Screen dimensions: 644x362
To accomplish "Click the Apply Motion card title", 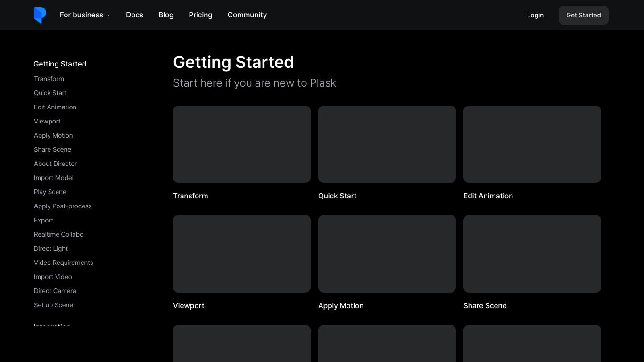I will [x=341, y=305].
